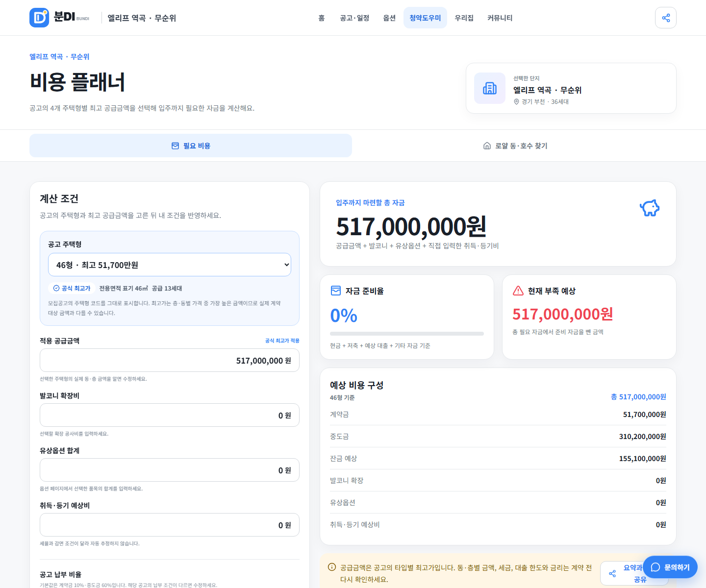Click the share icon on 요약과 공유 button
The image size is (706, 588).
[x=612, y=574]
